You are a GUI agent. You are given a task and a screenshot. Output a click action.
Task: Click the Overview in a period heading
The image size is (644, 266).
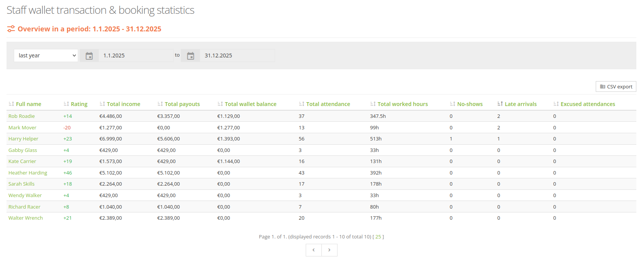tap(89, 29)
